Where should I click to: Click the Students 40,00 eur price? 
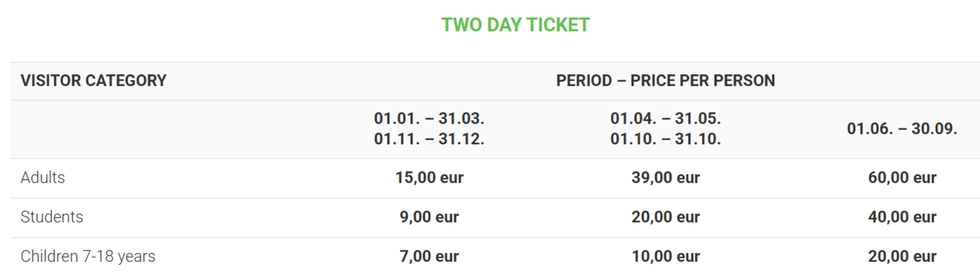pyautogui.click(x=902, y=217)
